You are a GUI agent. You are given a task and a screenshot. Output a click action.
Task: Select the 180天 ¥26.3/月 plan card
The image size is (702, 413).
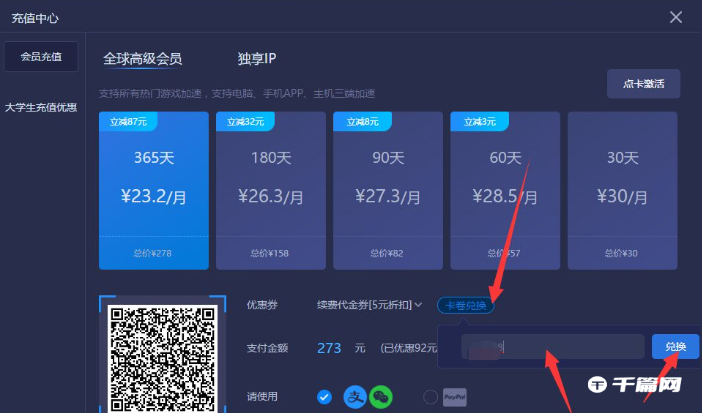[271, 190]
